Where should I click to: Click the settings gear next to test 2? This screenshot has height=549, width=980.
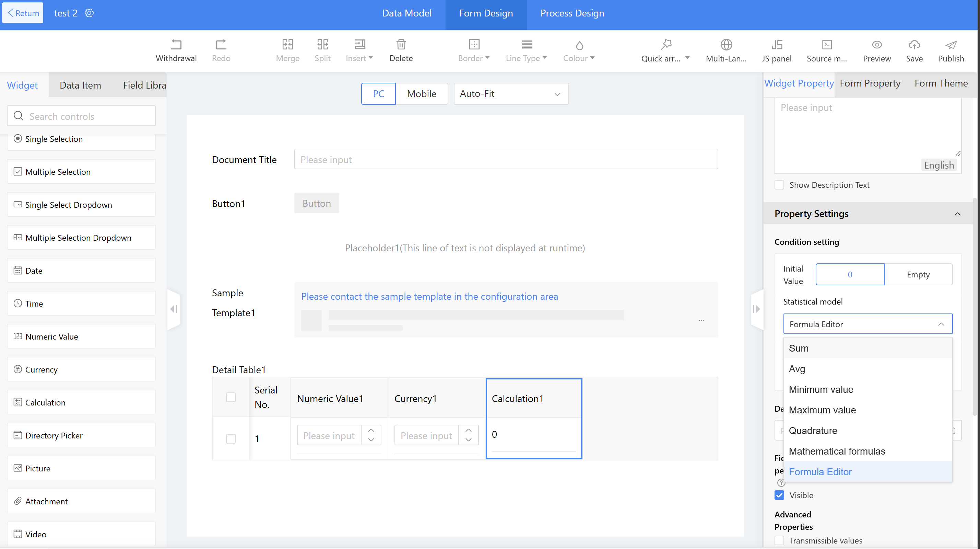(89, 13)
